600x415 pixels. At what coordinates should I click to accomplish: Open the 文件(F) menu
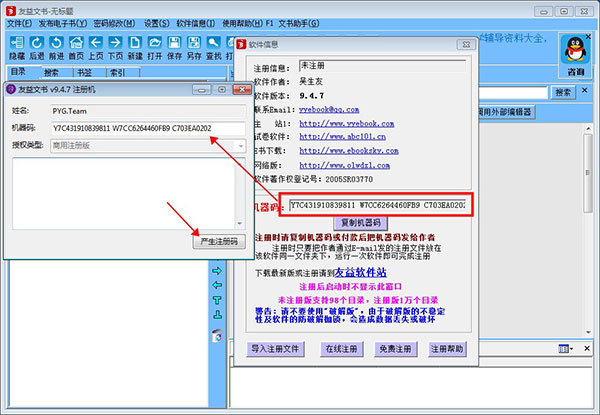(x=20, y=23)
